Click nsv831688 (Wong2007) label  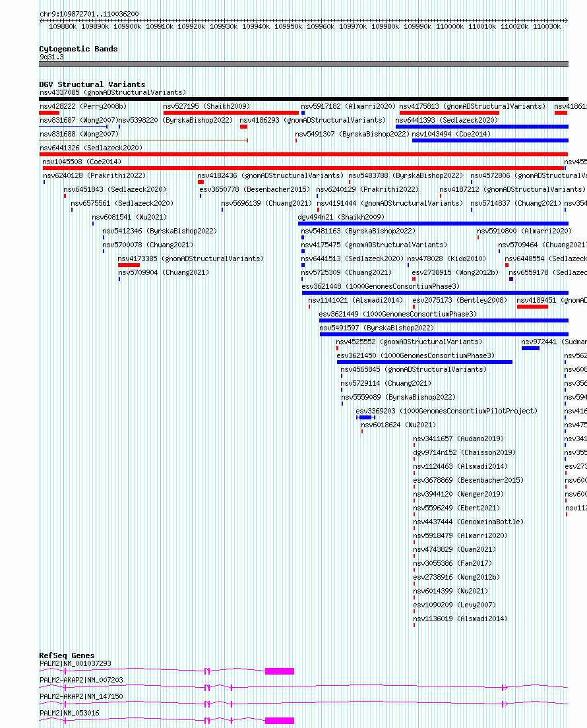[79, 135]
